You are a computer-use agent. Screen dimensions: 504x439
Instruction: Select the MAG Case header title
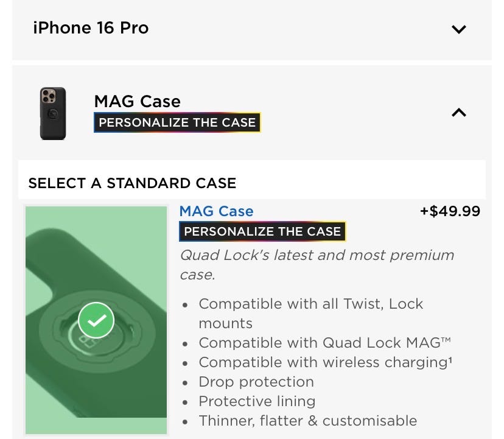click(137, 101)
